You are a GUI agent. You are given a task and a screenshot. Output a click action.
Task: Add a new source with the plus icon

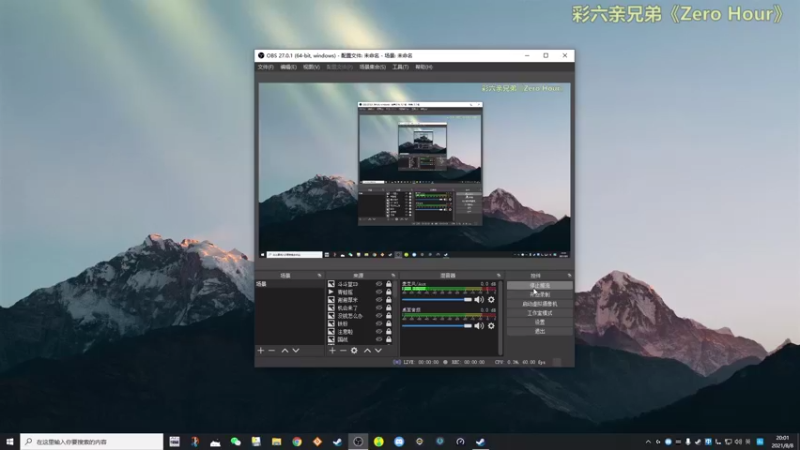tap(332, 351)
